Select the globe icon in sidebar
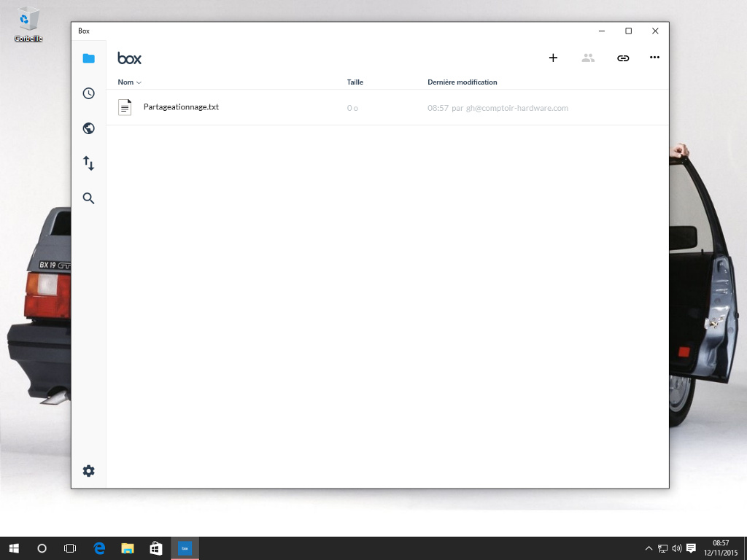 [x=88, y=128]
